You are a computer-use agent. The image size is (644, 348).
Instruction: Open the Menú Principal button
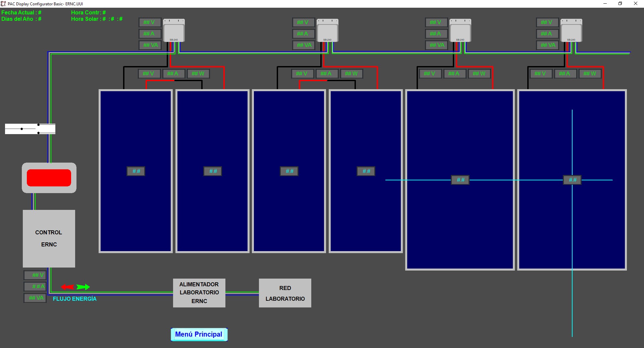point(199,335)
